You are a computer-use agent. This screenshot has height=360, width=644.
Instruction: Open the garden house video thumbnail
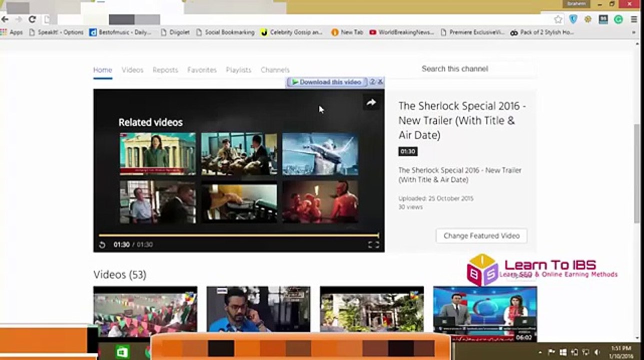(372, 310)
